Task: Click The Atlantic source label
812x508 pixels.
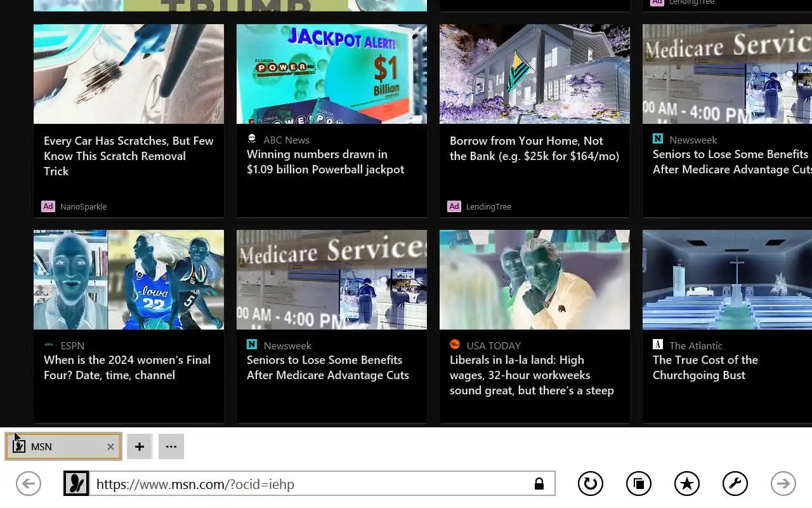Action: 696,345
